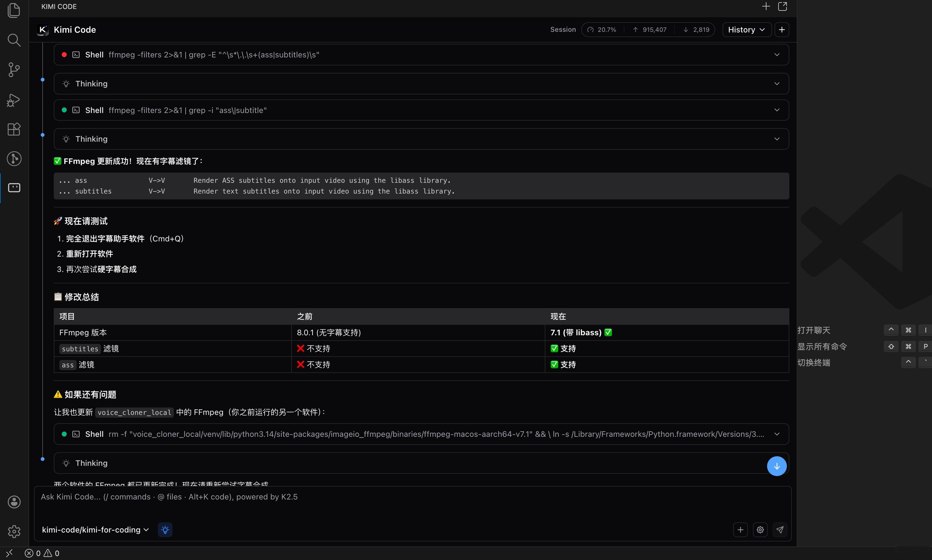Click the errors and warnings status bar item
This screenshot has width=932, height=560.
coord(42,553)
